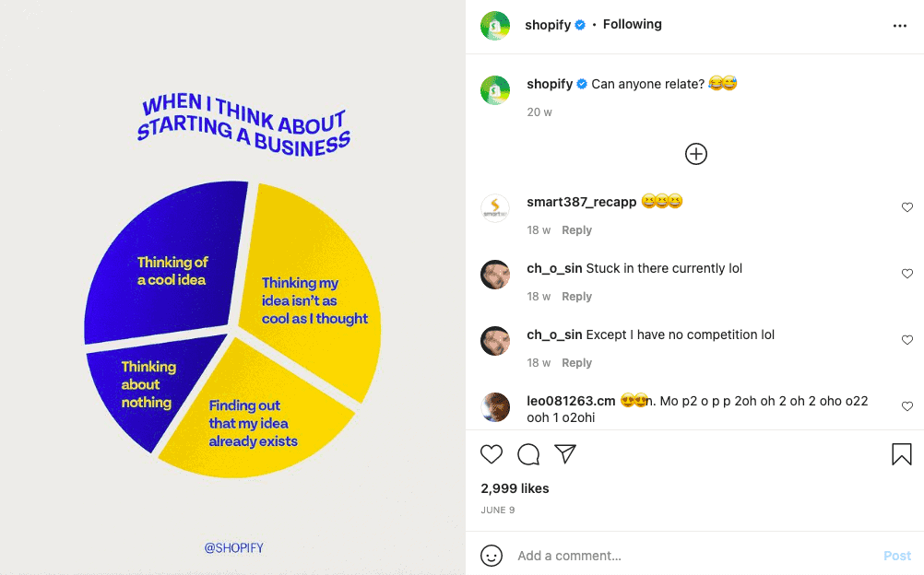Like the 'Stuck in there currently' comment
This screenshot has width=924, height=575.
(x=907, y=274)
